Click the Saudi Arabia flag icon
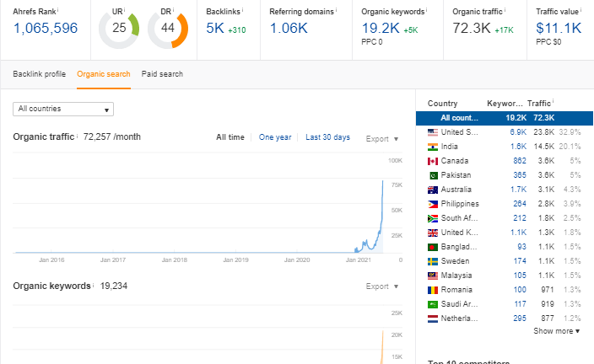Screen dimensions: 594x364 point(433,304)
